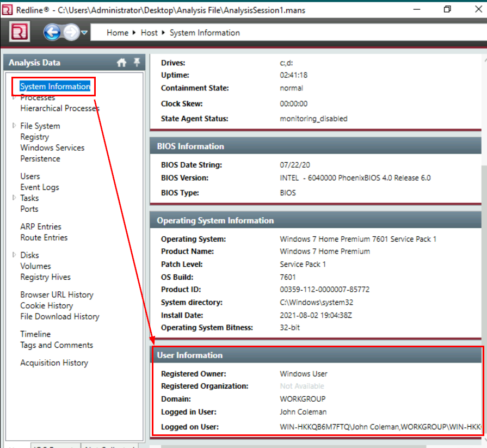This screenshot has height=448, width=487.
Task: Click the OS Build value 7601
Action: coord(288,277)
